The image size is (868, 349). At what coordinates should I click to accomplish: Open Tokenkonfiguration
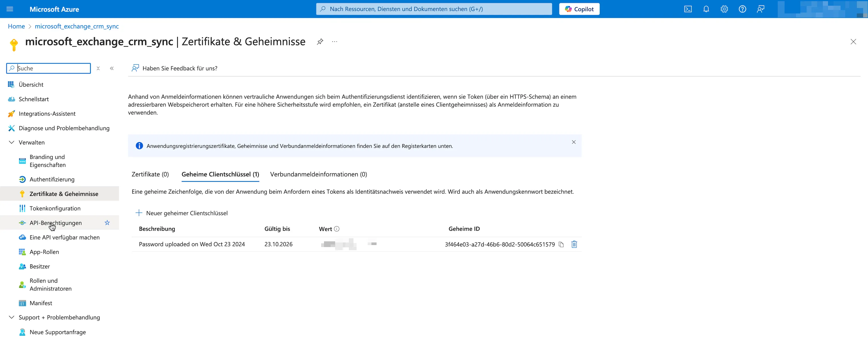(55, 208)
